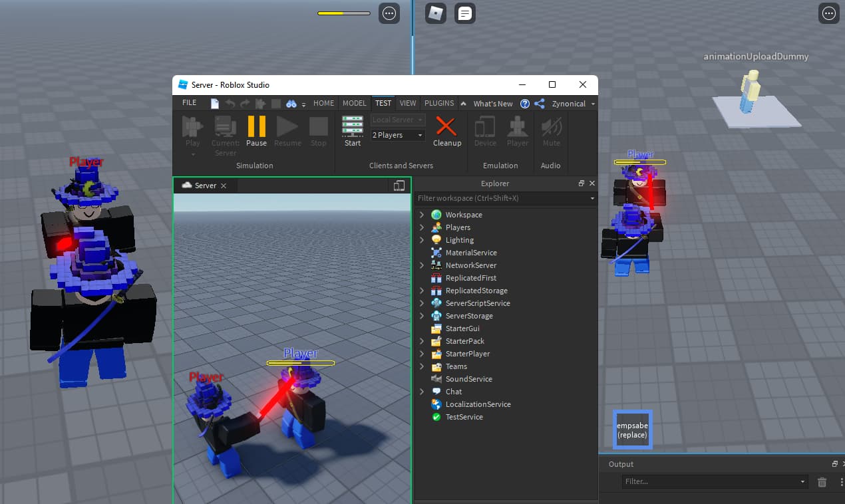Open the Filter workspace dropdown arrow
The height and width of the screenshot is (504, 845).
592,198
